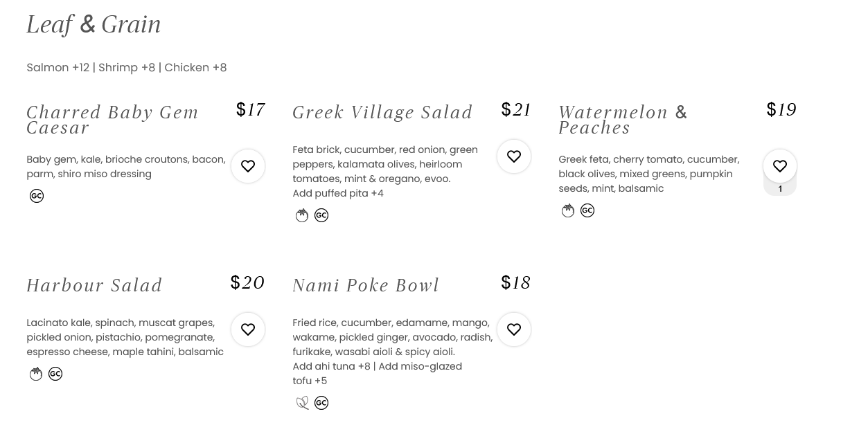The height and width of the screenshot is (425, 868).
Task: Heart the Harbour Salad
Action: tap(248, 329)
